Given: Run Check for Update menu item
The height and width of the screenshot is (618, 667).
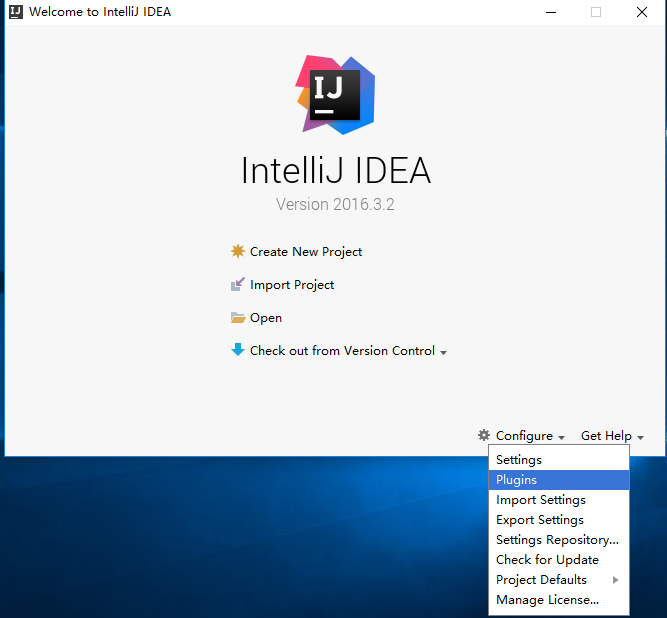Looking at the screenshot, I should point(559,560).
